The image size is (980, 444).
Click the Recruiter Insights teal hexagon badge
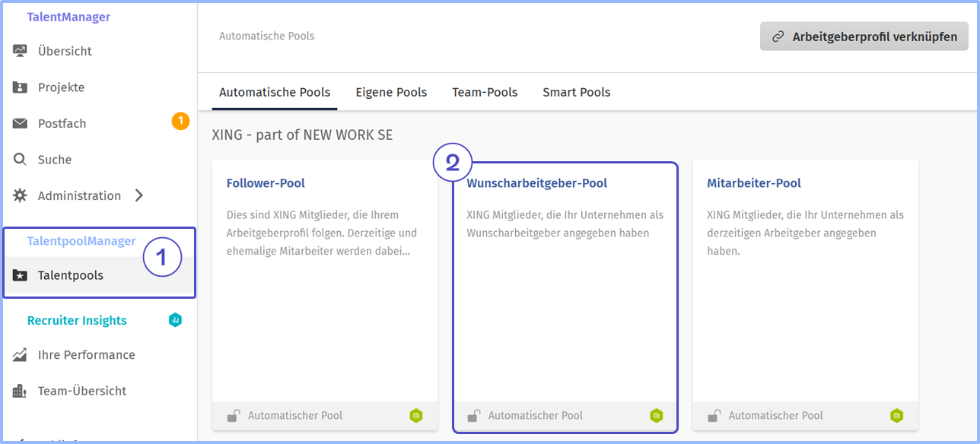175,320
